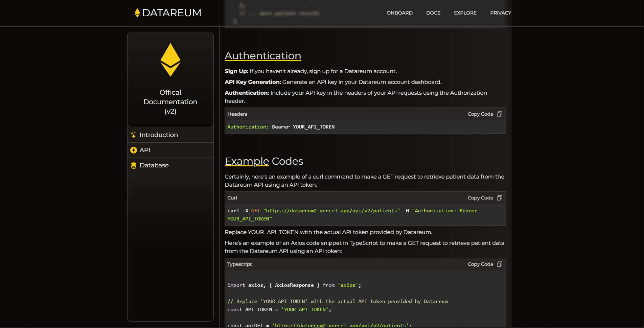This screenshot has width=644, height=328.
Task: Click the Authentication section heading
Action: click(263, 55)
